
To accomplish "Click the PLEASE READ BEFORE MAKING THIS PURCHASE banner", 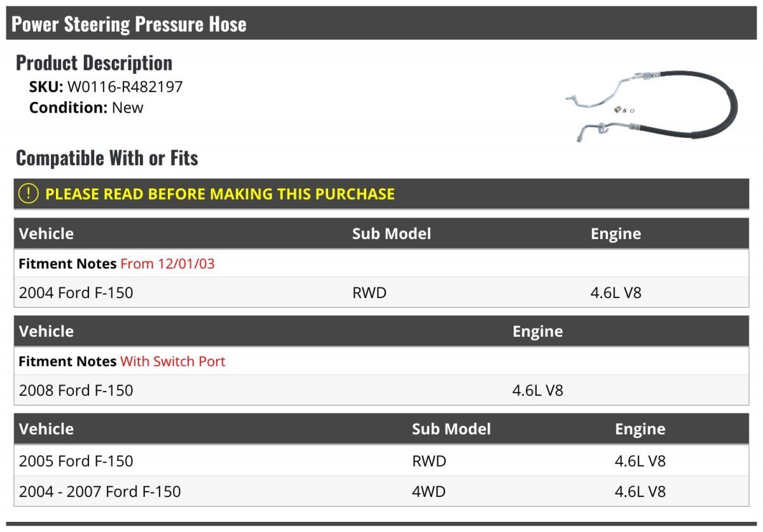I will pyautogui.click(x=219, y=194).
